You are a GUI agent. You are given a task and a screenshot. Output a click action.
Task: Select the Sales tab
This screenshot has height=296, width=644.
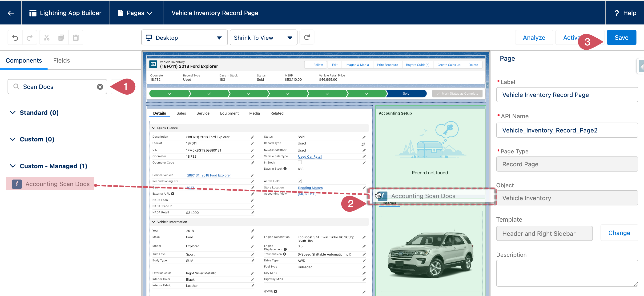coord(181,113)
